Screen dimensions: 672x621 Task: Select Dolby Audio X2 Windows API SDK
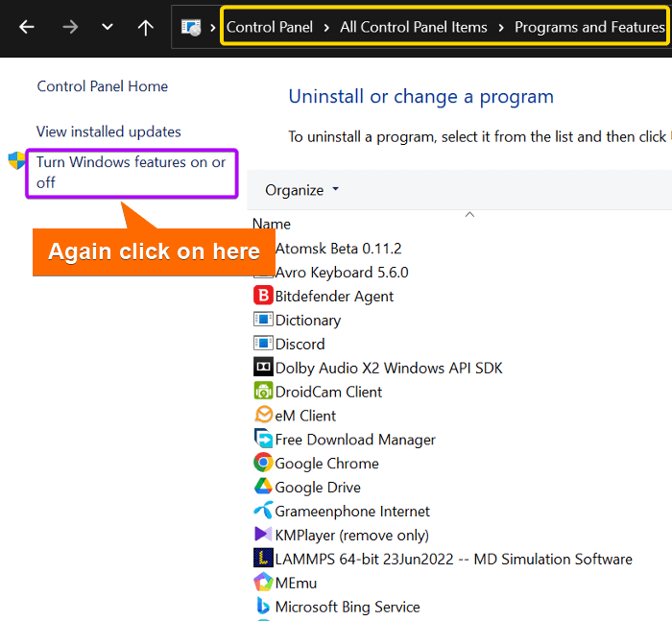click(x=389, y=369)
